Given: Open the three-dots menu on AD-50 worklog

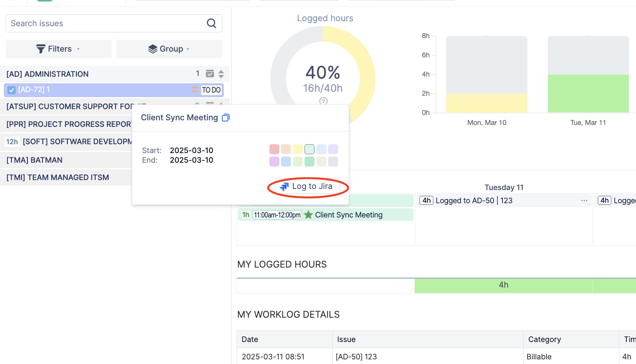Looking at the screenshot, I should click(584, 201).
